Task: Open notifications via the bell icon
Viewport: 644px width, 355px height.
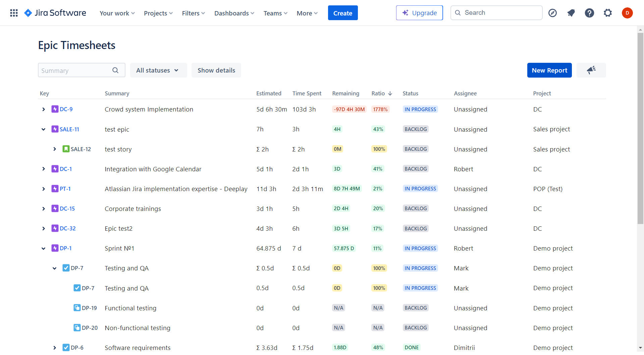Action: [x=571, y=13]
